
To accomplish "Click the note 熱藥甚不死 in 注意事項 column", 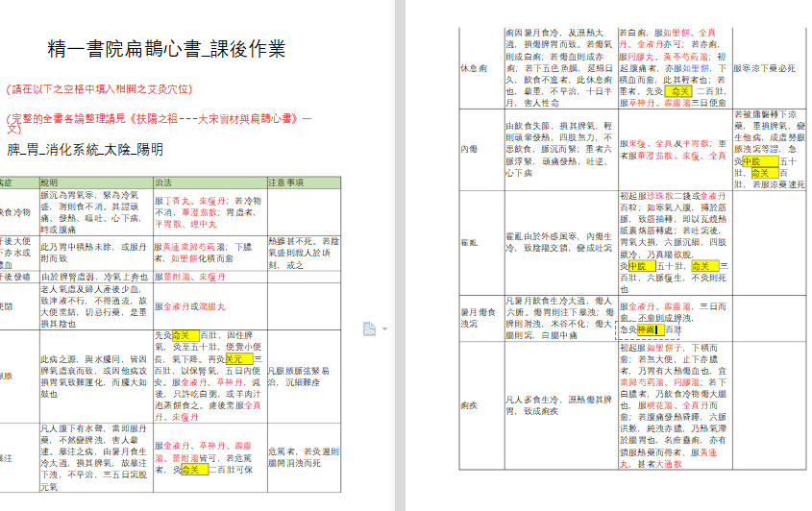I will click(304, 253).
